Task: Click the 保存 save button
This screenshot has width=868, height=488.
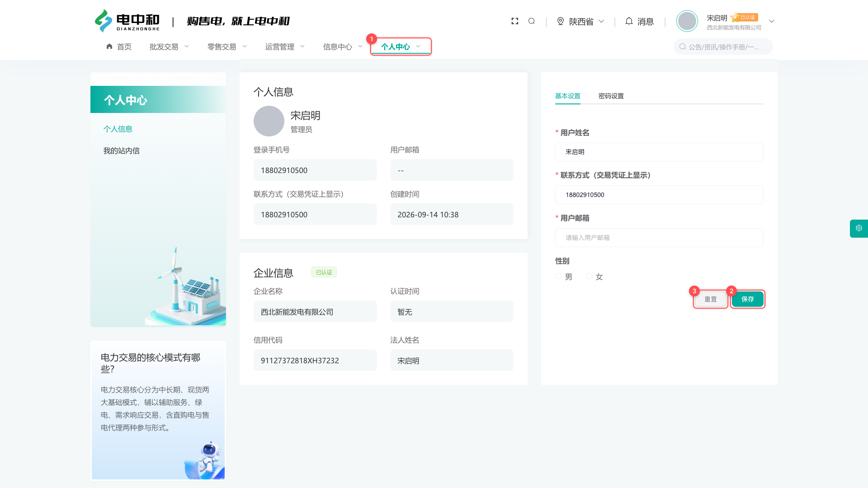Action: pyautogui.click(x=748, y=299)
